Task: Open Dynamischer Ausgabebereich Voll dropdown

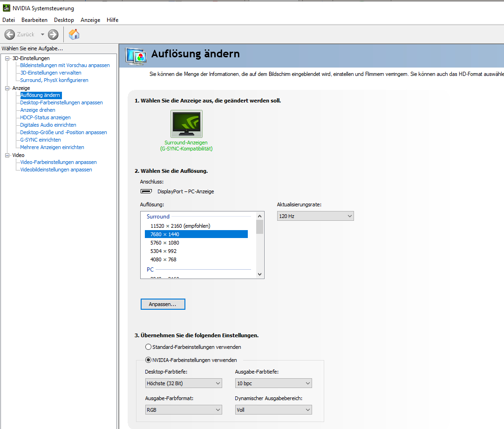Action: (273, 410)
